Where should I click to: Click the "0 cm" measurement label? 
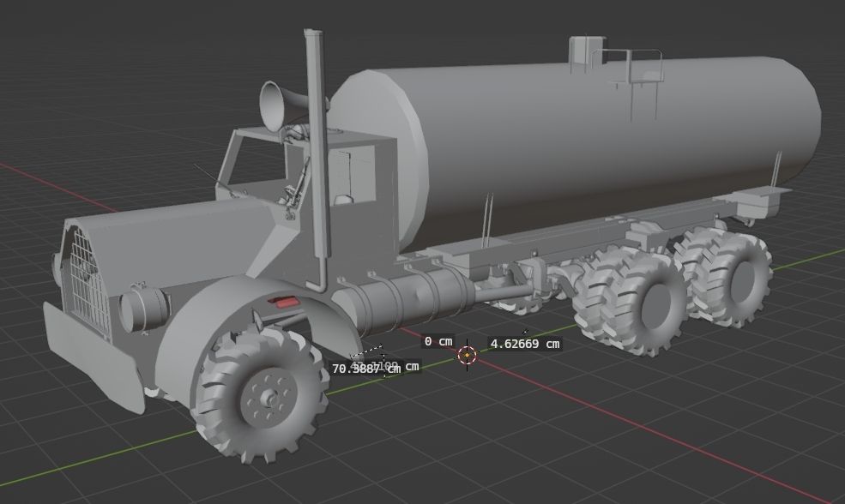coord(438,341)
